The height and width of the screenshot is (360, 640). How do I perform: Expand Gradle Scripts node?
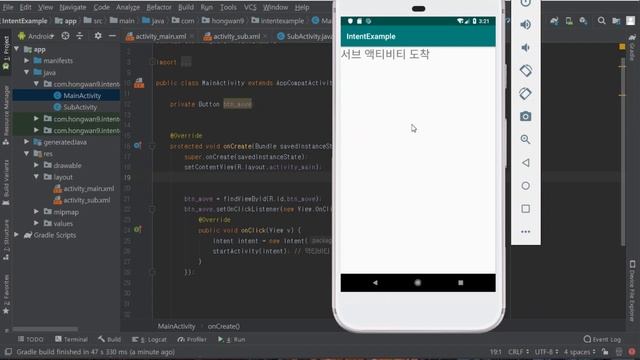click(17, 235)
